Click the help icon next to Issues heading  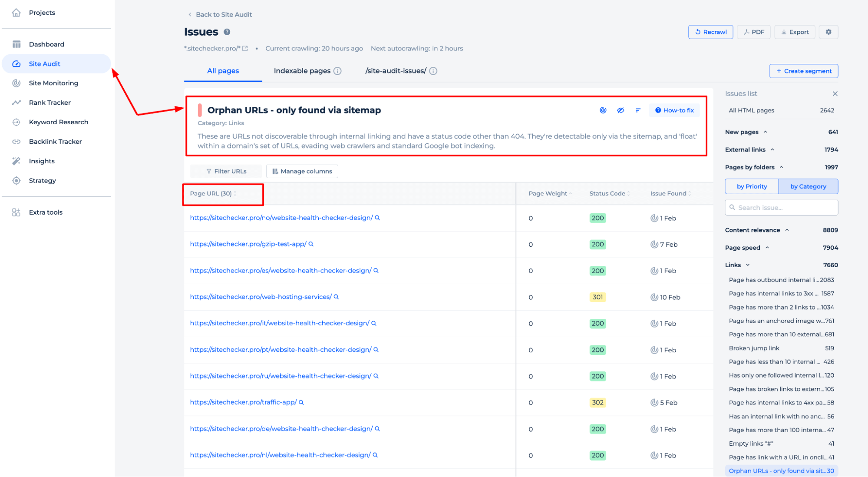coord(227,32)
